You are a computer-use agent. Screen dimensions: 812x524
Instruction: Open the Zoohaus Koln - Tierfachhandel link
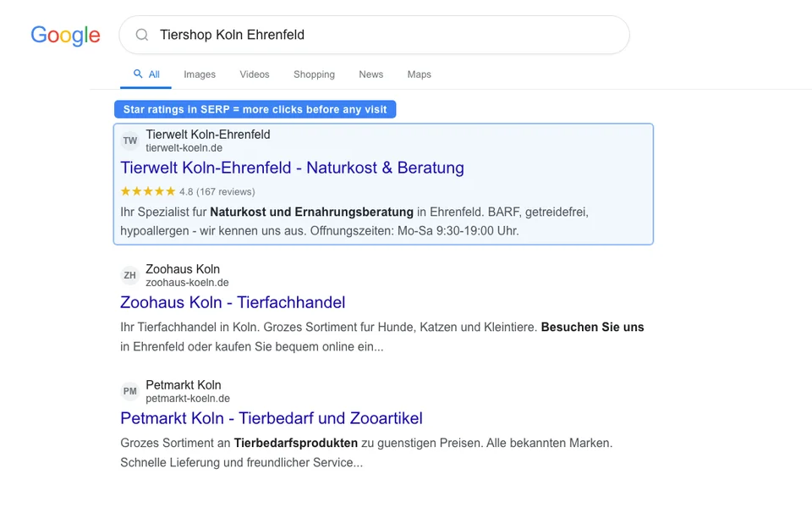coord(232,302)
